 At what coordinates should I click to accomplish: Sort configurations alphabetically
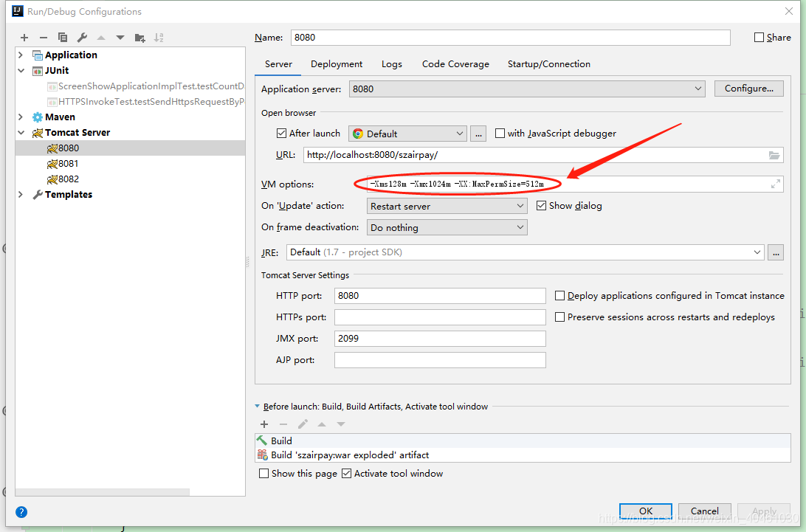click(x=159, y=38)
